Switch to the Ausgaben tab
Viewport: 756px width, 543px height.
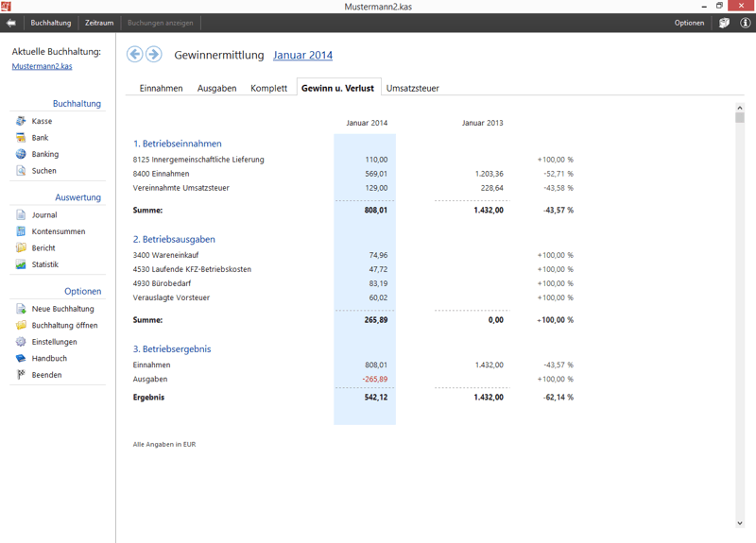pos(217,88)
